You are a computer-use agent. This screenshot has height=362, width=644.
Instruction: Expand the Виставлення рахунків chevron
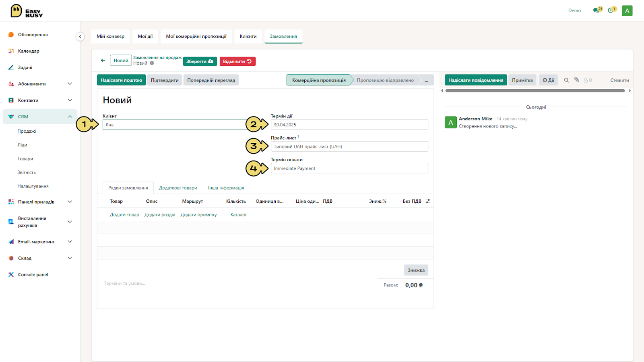(x=70, y=222)
